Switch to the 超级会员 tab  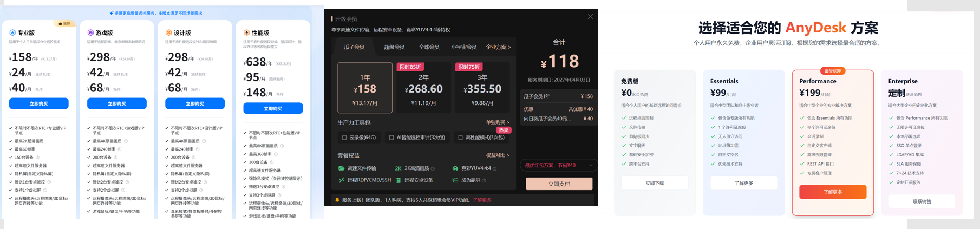click(394, 47)
